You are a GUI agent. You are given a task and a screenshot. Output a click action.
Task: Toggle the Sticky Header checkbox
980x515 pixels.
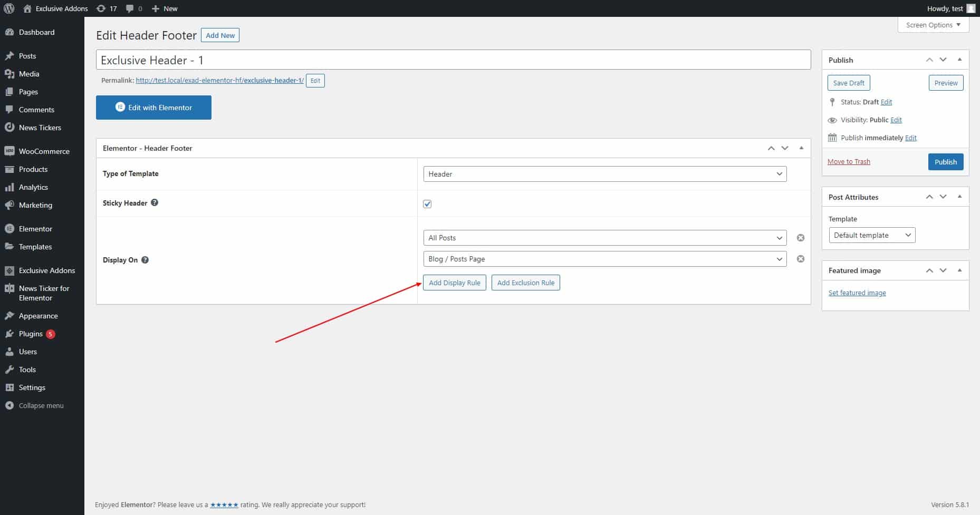click(x=427, y=204)
